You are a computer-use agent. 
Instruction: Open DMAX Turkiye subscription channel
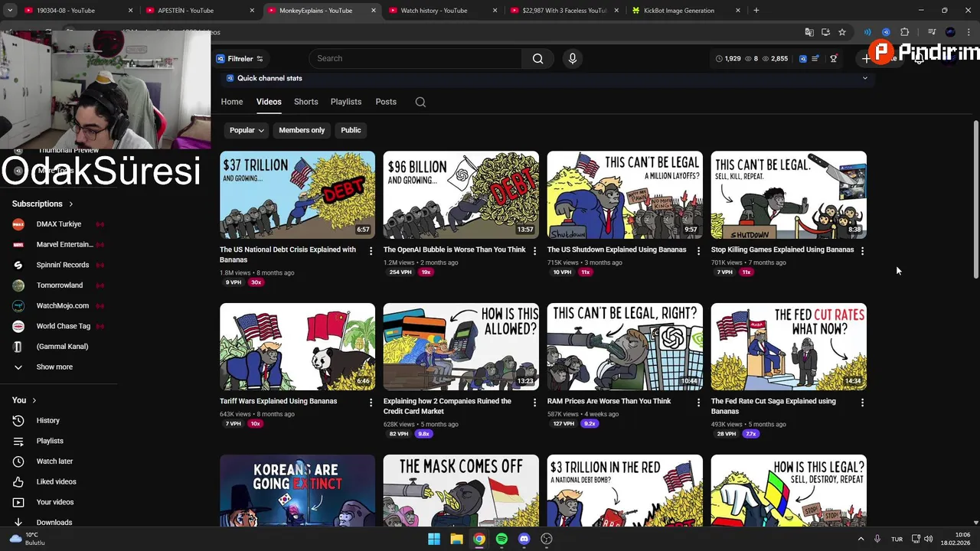pos(59,224)
